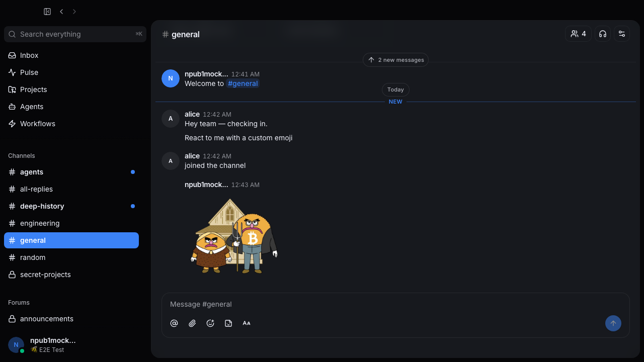
Task: Click the #general mention link
Action: click(x=243, y=83)
